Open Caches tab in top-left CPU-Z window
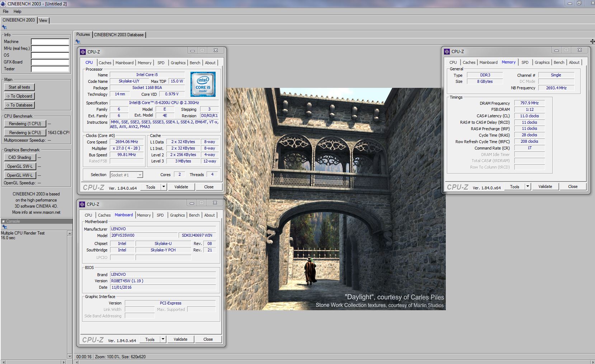Screen dimensions: 595x364 tap(105, 63)
